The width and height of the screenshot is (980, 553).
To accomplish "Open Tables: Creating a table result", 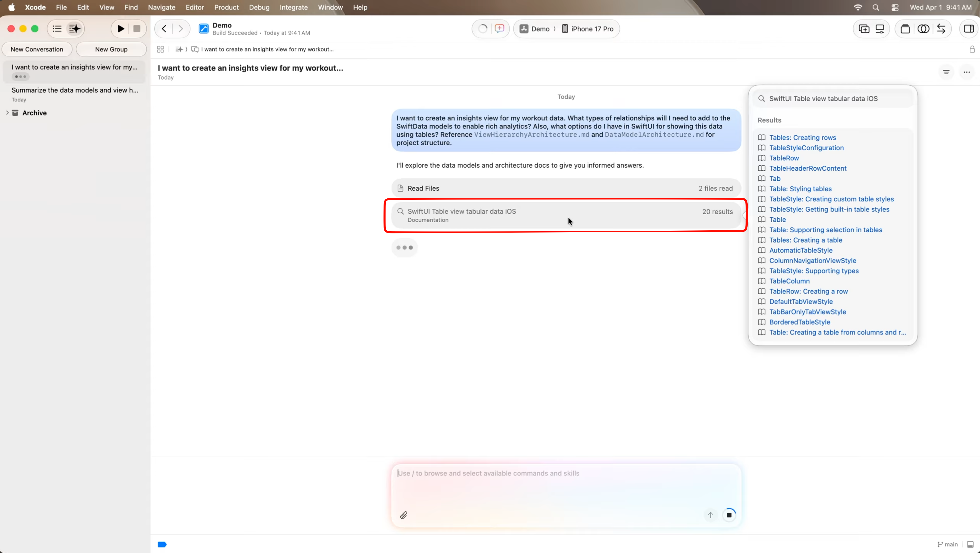I will click(805, 240).
